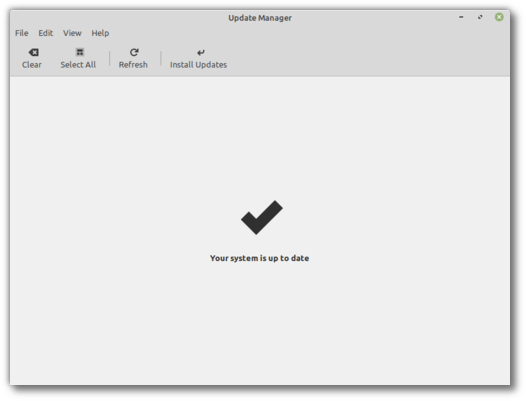The image size is (526, 401).
Task: Open the Help menu
Action: [x=100, y=33]
